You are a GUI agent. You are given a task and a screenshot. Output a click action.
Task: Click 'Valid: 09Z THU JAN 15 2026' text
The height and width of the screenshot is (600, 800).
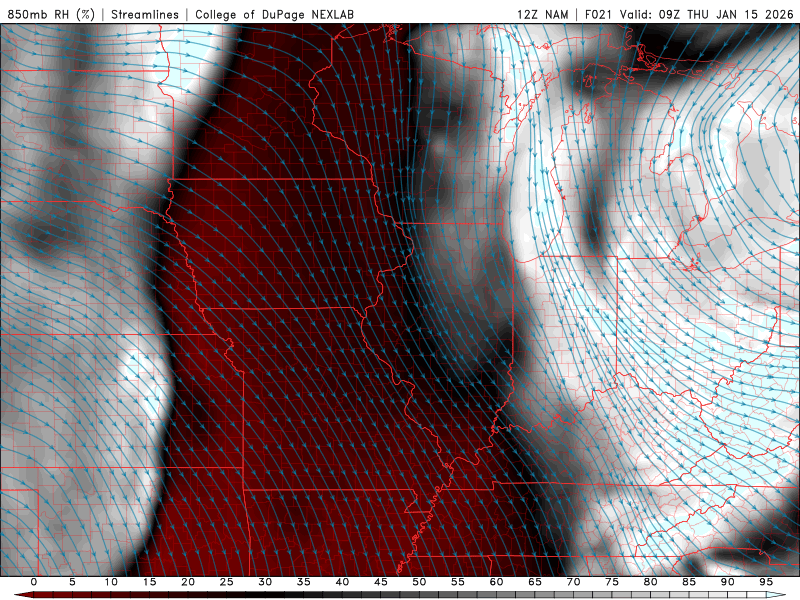coord(707,14)
